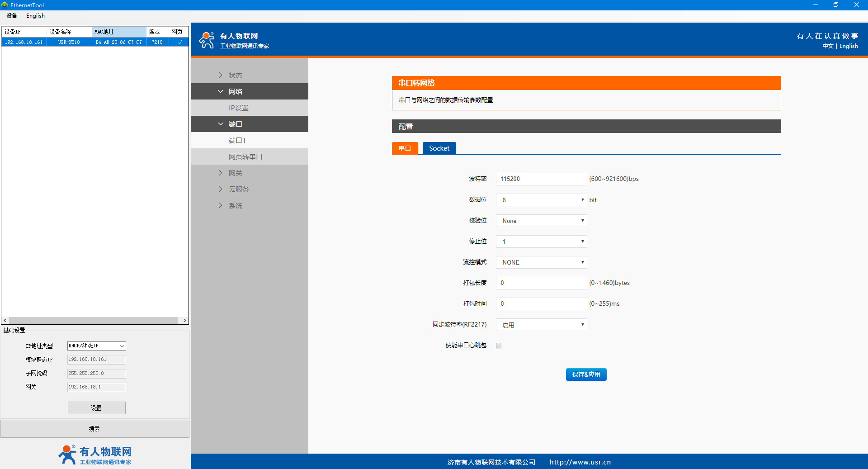Click the bottom-left USR IOT brand logo
The width and height of the screenshot is (868, 469).
click(x=94, y=455)
